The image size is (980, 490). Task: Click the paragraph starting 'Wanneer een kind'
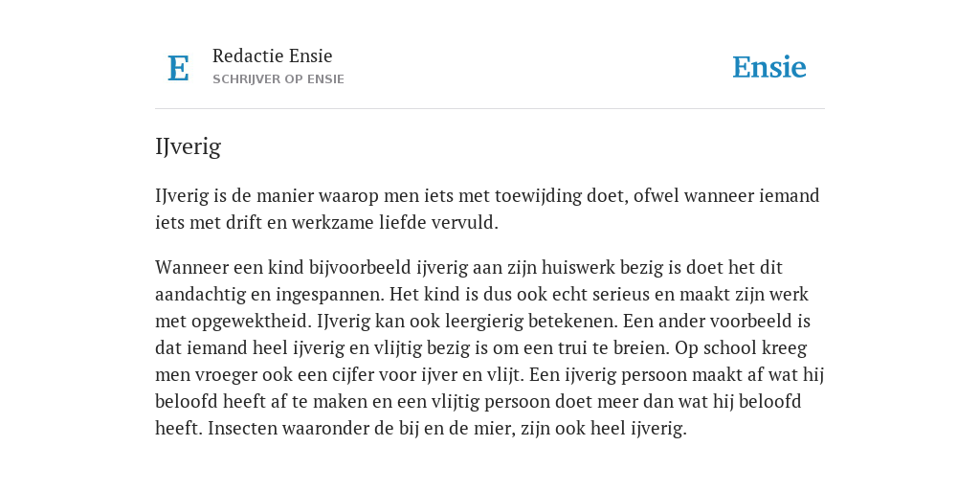click(x=489, y=347)
